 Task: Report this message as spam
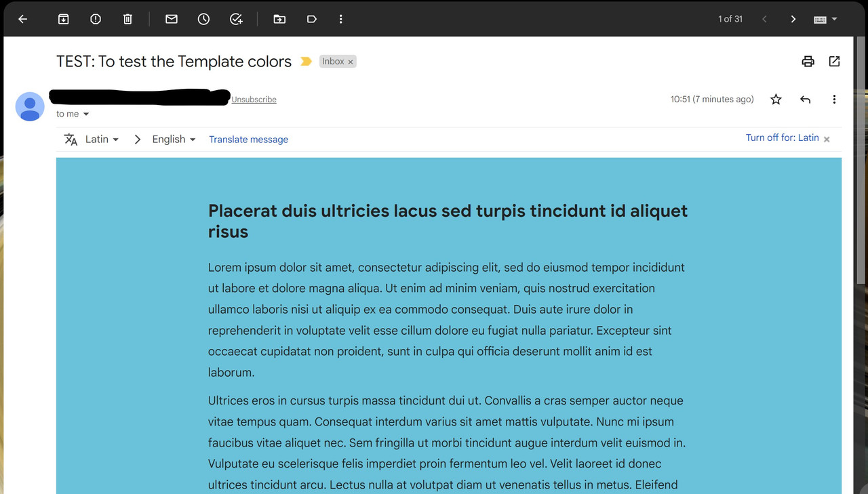(x=96, y=19)
